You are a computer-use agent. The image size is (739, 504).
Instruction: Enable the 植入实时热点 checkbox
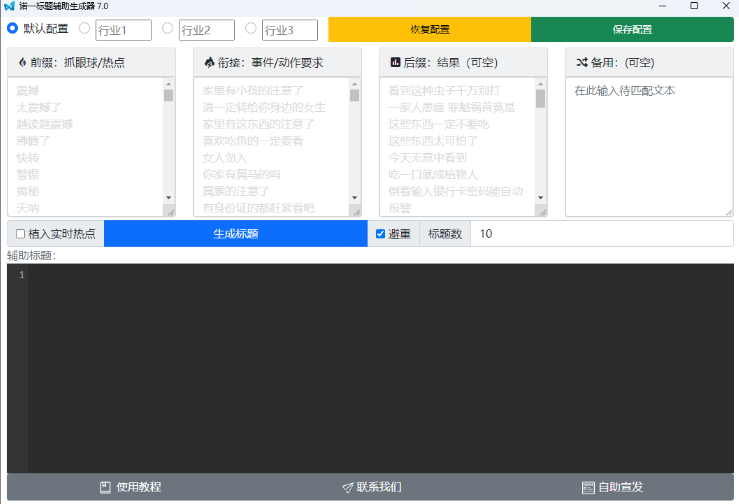click(x=20, y=234)
